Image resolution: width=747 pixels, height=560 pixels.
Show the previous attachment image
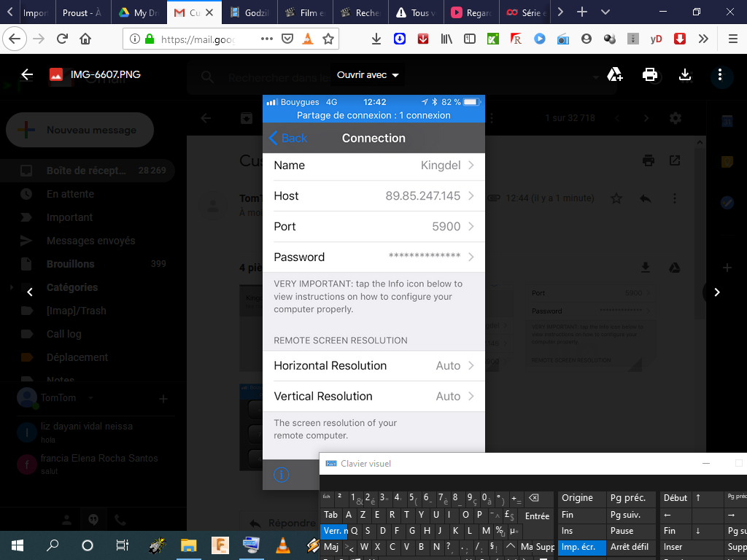point(29,292)
